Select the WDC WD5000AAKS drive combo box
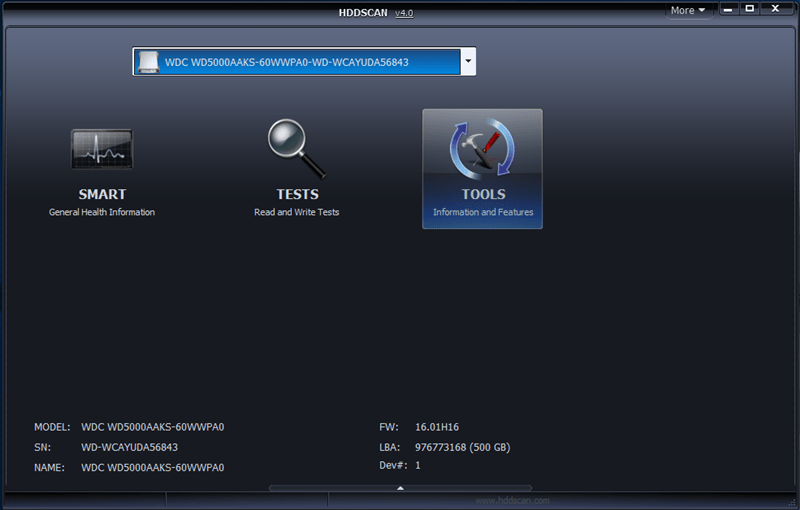This screenshot has height=510, width=800. tap(304, 61)
